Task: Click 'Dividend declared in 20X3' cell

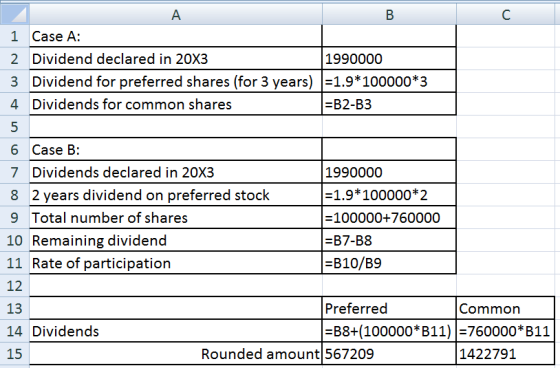Action: pos(176,59)
